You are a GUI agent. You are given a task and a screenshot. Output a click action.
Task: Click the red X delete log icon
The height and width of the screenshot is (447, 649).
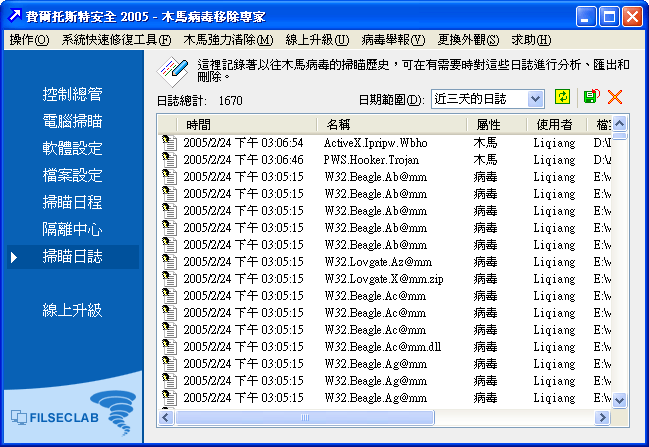pyautogui.click(x=614, y=98)
